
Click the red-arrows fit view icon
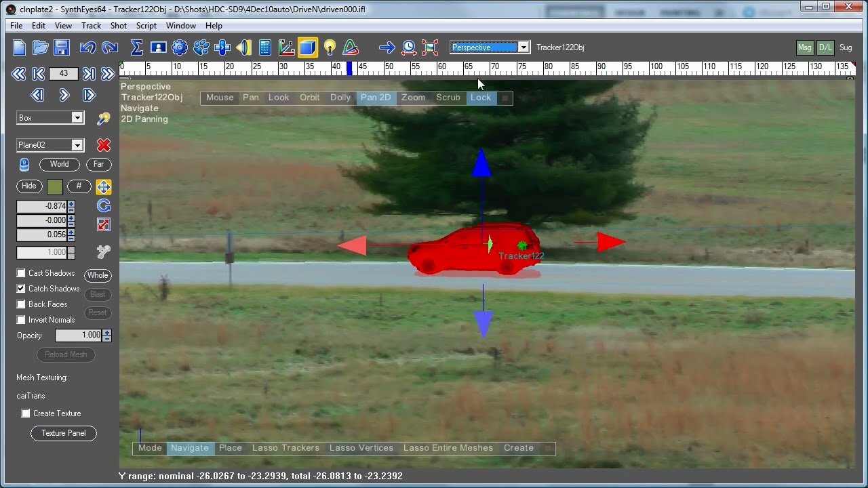coord(430,47)
